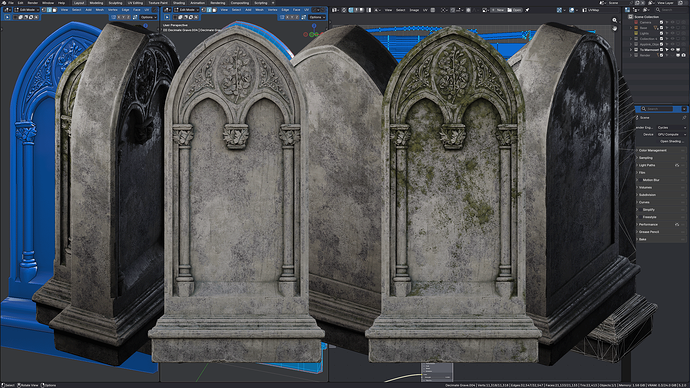Open the File menu

11,3
